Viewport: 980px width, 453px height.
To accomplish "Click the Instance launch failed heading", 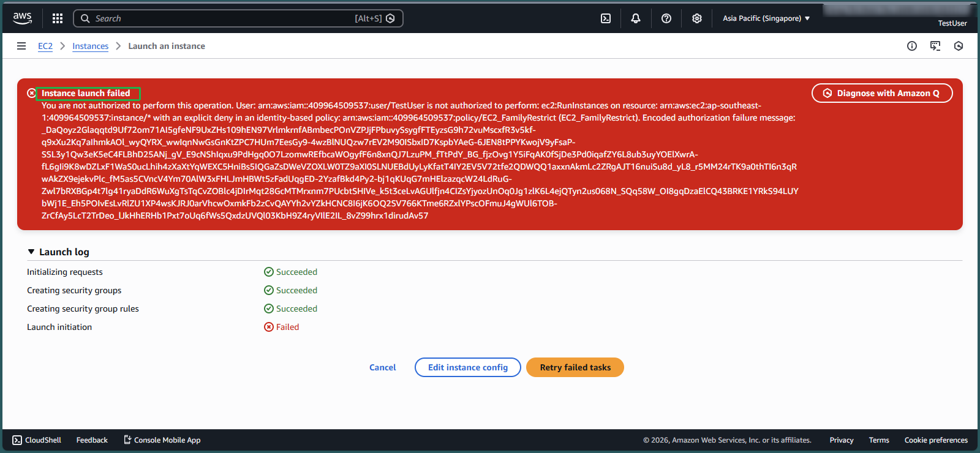I will pos(86,93).
